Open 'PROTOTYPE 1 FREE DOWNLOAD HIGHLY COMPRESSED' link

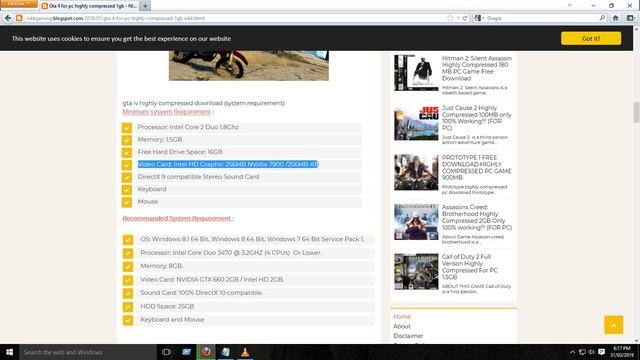coord(477,167)
